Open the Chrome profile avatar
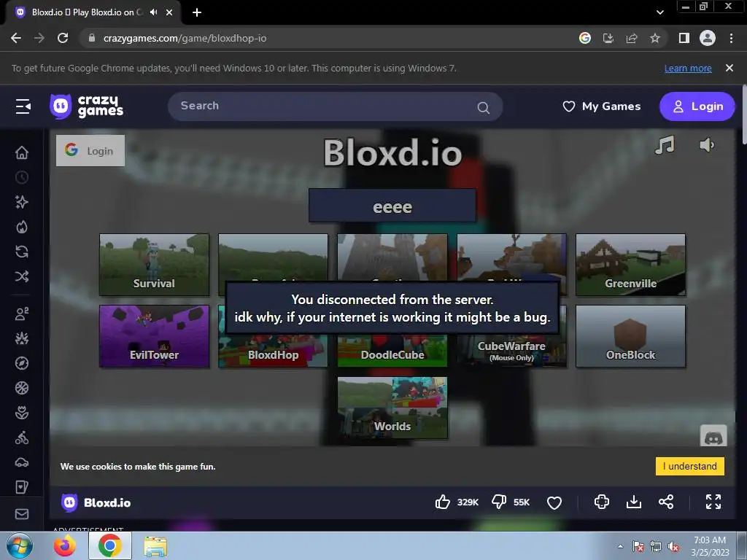Image resolution: width=747 pixels, height=560 pixels. [708, 38]
